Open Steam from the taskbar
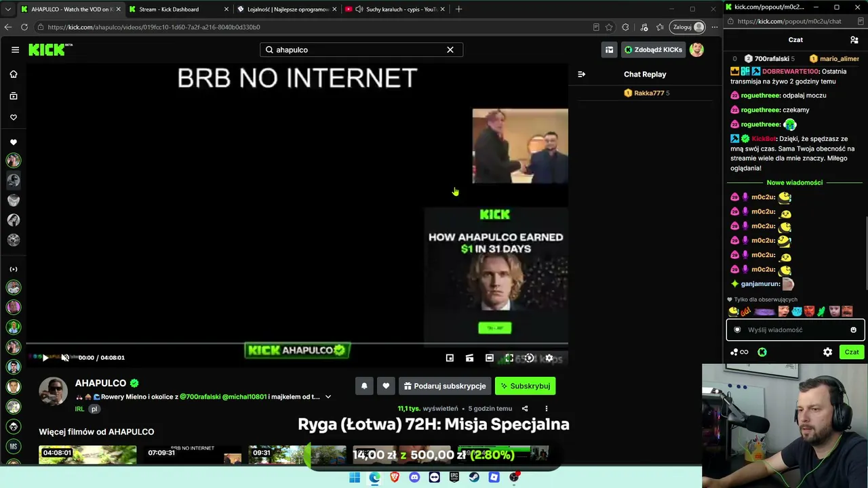868x488 pixels. 474,477
